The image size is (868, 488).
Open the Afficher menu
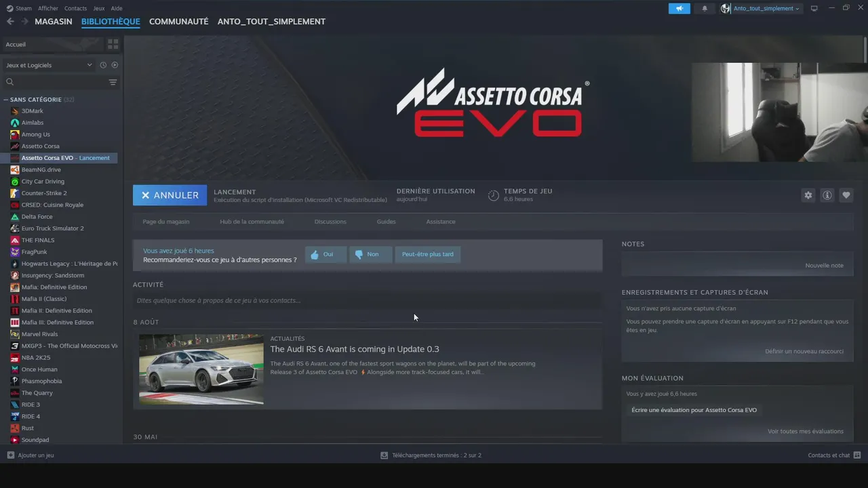[48, 8]
